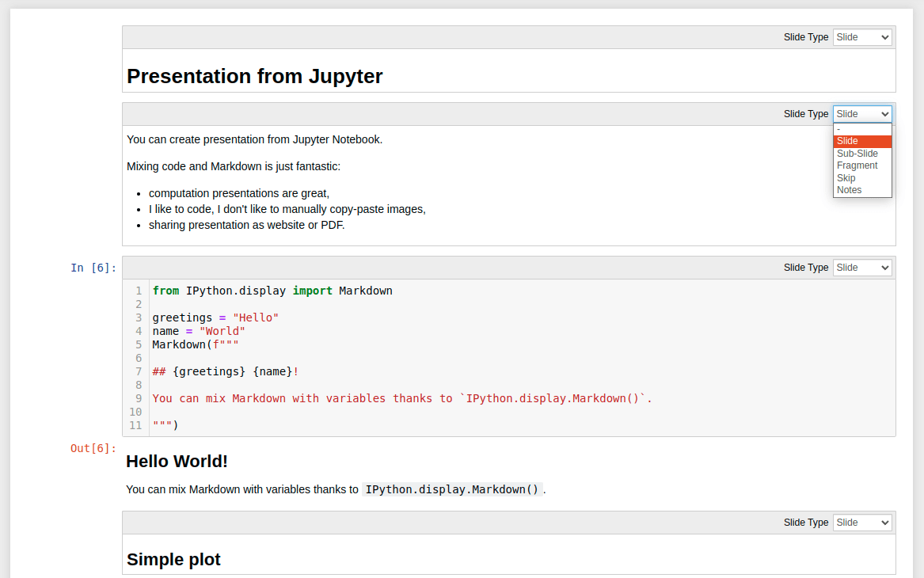
Task: Select "Fragment" from the open dropdown
Action: (857, 165)
